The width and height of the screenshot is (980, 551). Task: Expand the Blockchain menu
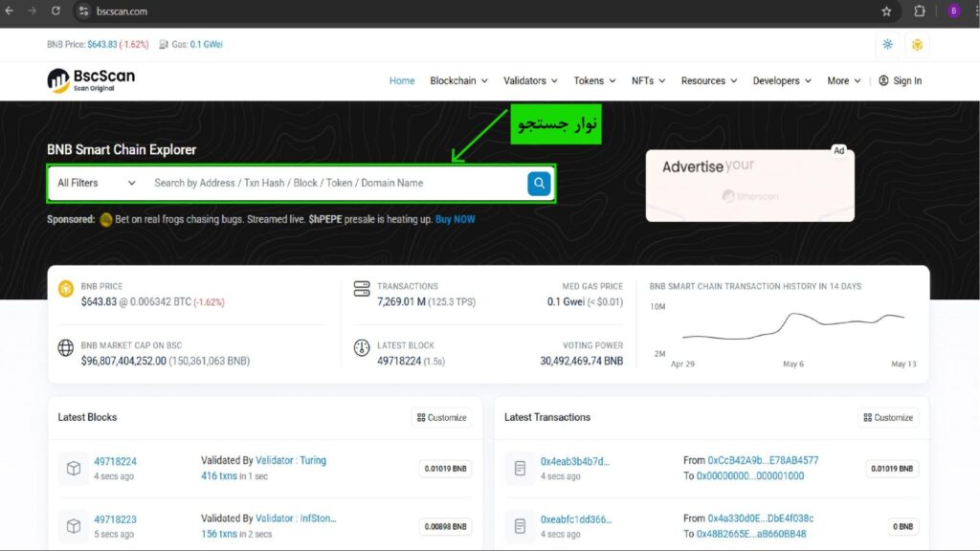click(458, 80)
